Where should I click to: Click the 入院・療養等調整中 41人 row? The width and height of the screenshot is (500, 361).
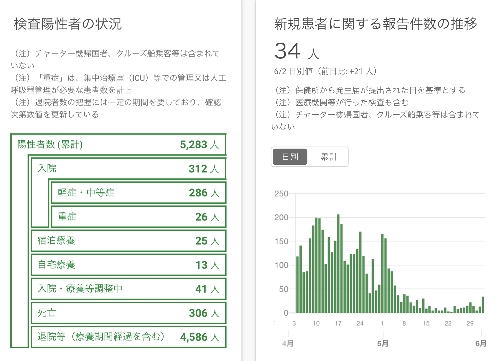(x=128, y=289)
